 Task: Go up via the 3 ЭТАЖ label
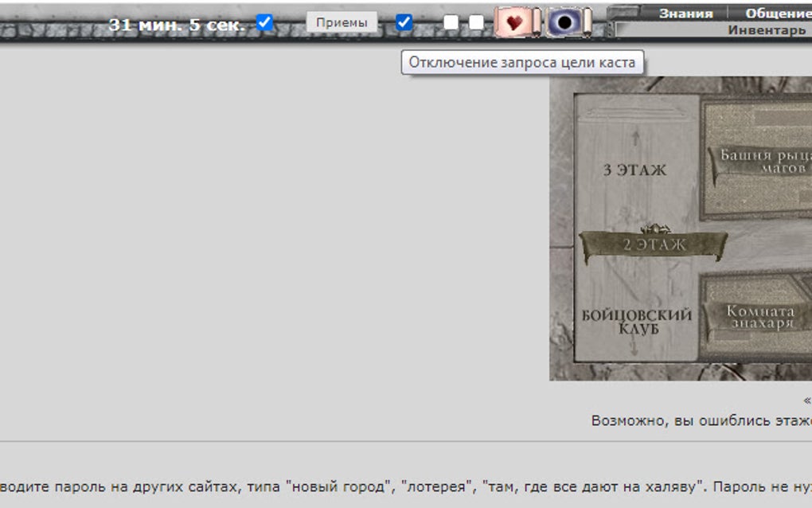[x=634, y=169]
